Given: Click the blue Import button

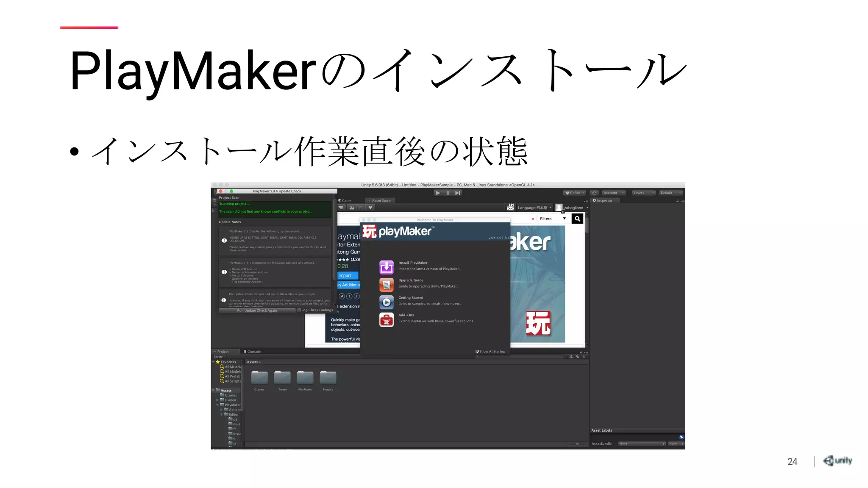Looking at the screenshot, I should click(x=347, y=275).
